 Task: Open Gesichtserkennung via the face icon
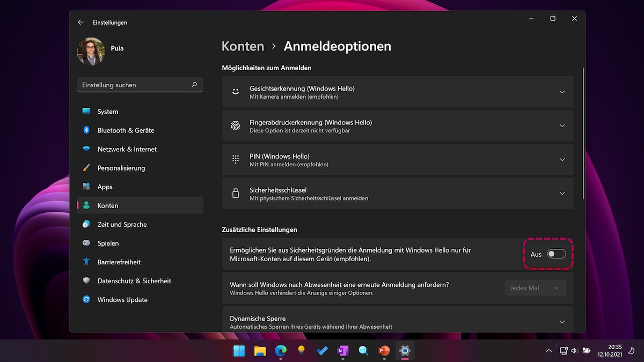tap(235, 91)
